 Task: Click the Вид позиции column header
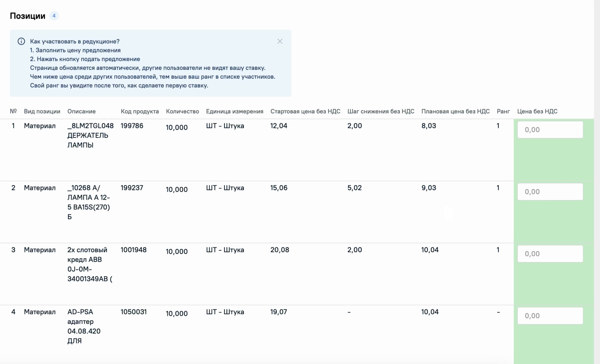point(42,111)
